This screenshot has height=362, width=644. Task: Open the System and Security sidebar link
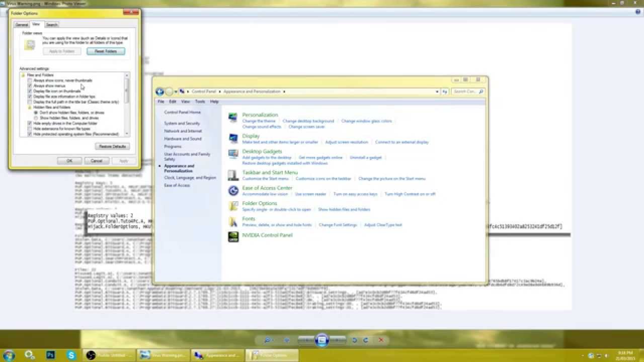click(182, 123)
